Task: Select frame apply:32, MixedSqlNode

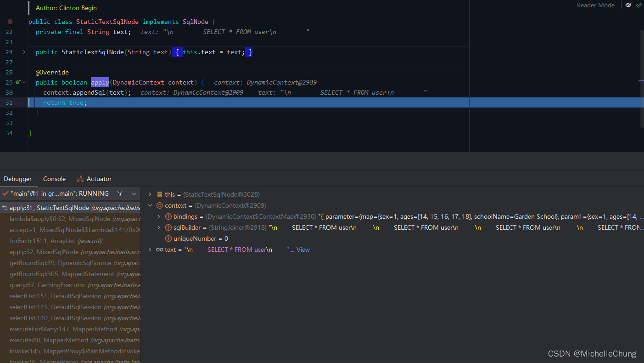Action: click(x=70, y=252)
